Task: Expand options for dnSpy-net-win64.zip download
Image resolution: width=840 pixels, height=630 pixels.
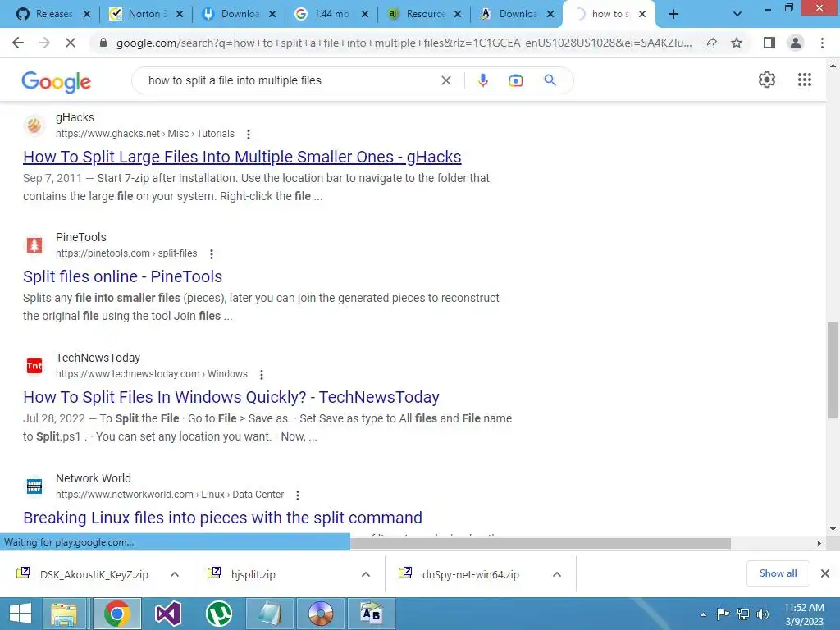Action: 557,574
